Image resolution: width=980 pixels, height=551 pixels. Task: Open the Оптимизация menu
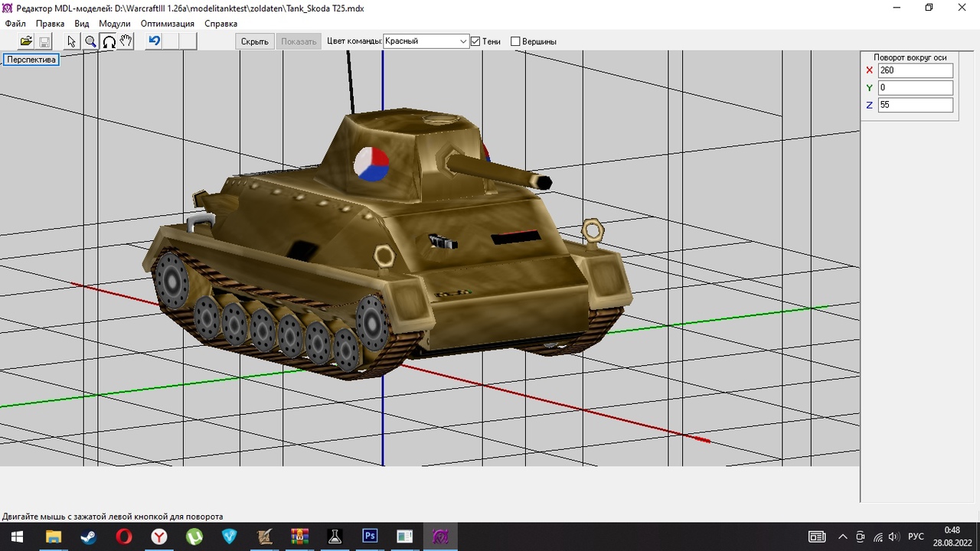pyautogui.click(x=168, y=24)
